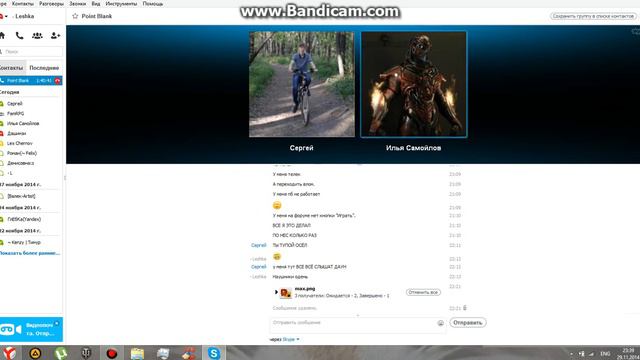Open Yandex browser from taskbar
This screenshot has height=360, width=640.
coord(9,353)
